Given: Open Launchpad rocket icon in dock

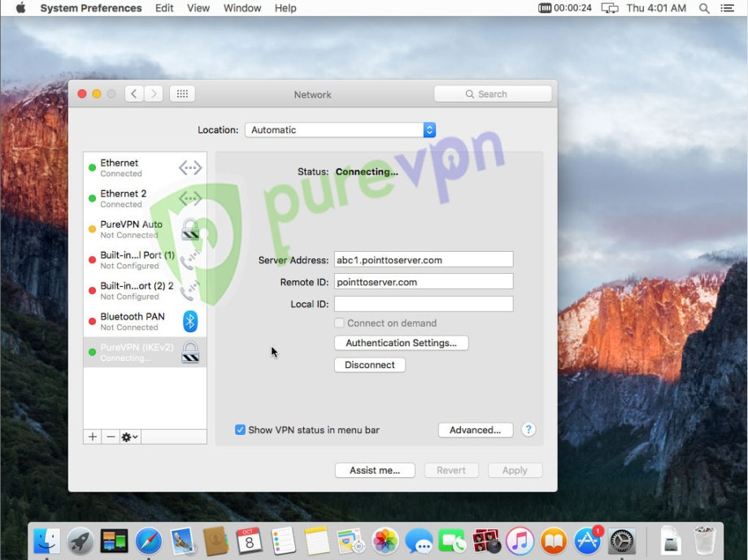Looking at the screenshot, I should tap(80, 541).
